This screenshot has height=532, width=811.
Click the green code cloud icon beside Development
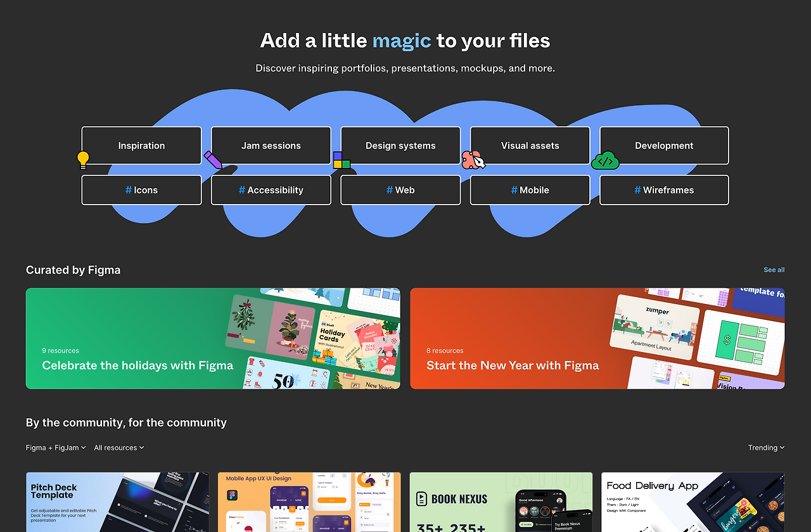click(605, 161)
